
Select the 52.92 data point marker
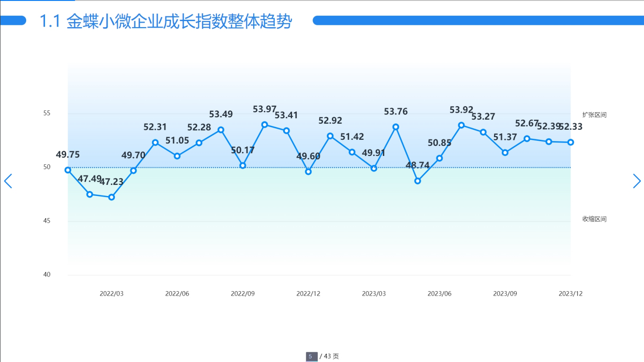tap(330, 136)
